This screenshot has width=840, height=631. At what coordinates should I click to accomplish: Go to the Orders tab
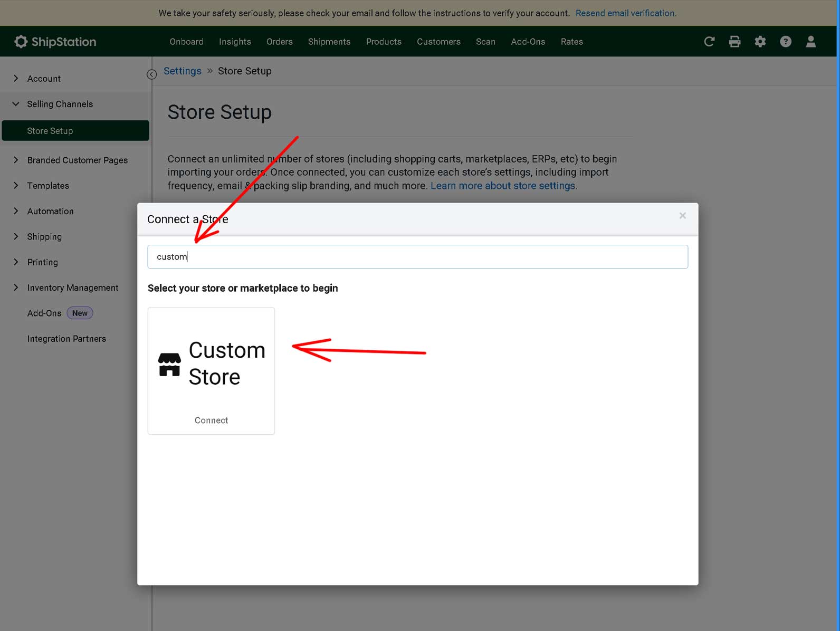(279, 42)
